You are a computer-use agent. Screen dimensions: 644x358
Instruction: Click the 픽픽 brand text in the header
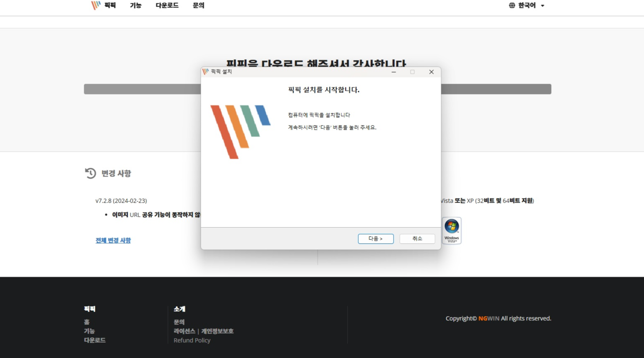(110, 5)
